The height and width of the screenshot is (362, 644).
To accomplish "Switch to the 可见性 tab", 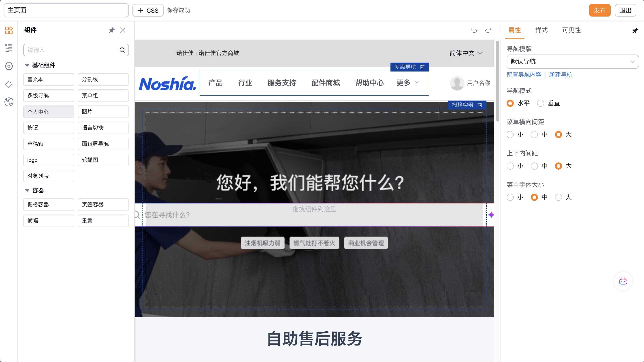I will 571,30.
